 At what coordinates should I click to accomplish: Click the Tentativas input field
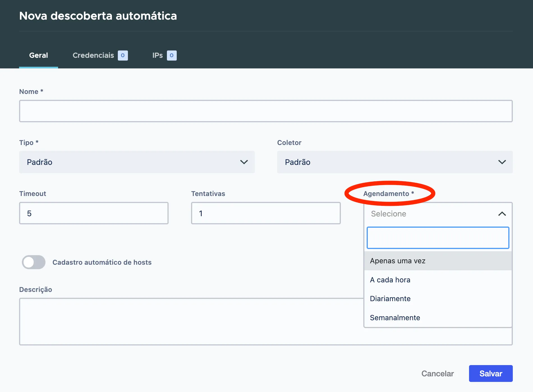point(266,213)
